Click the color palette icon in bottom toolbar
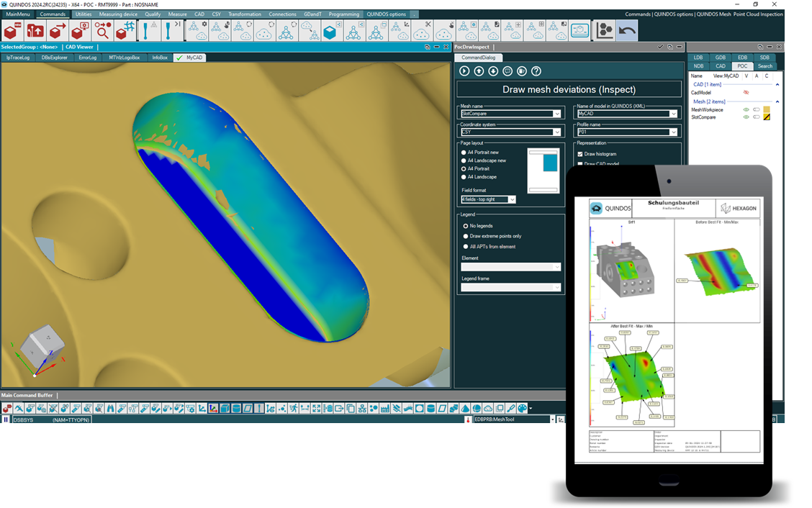Image resolution: width=812 pixels, height=508 pixels. point(523,409)
